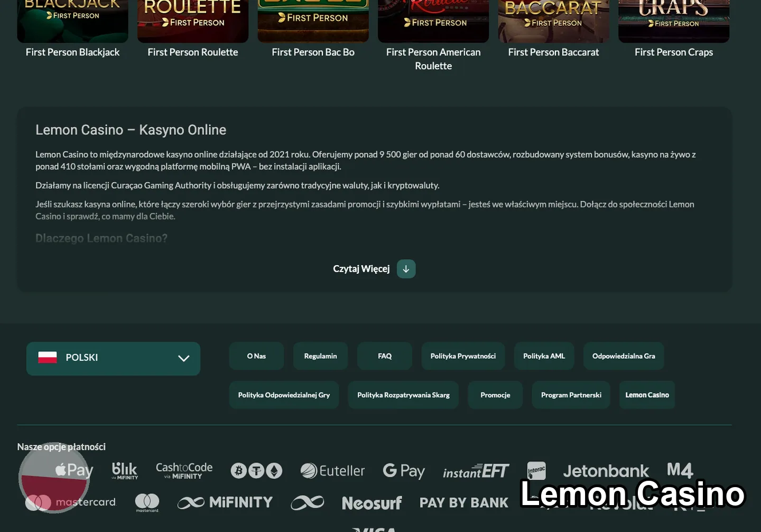Click the paragraph mentioning Curaçao Gaming Authority
This screenshot has width=761, height=532.
[237, 185]
